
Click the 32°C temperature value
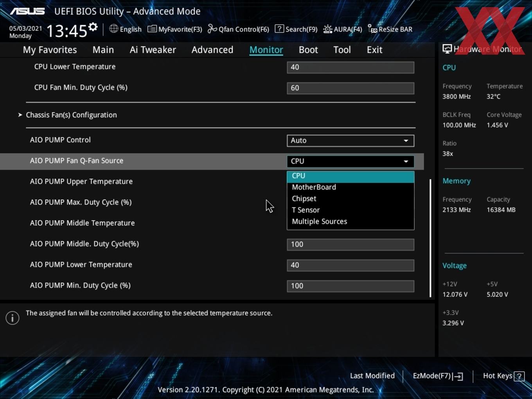[493, 97]
